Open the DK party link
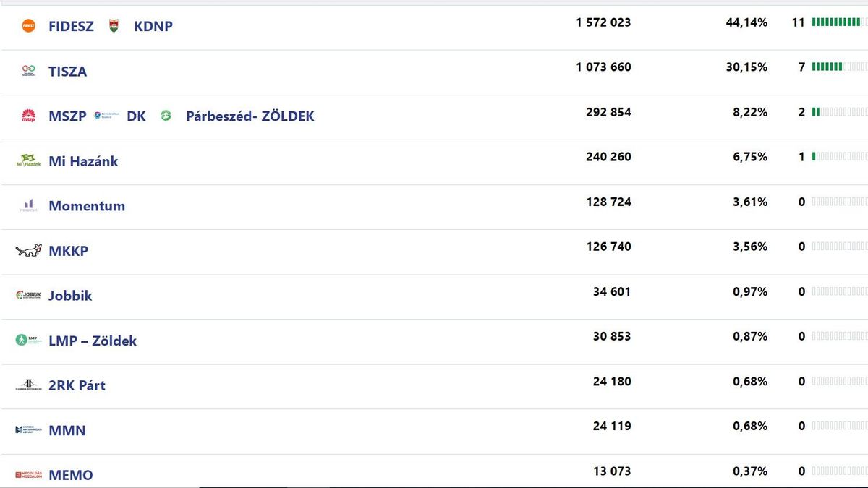Screen dimensions: 868x488 click(x=136, y=116)
